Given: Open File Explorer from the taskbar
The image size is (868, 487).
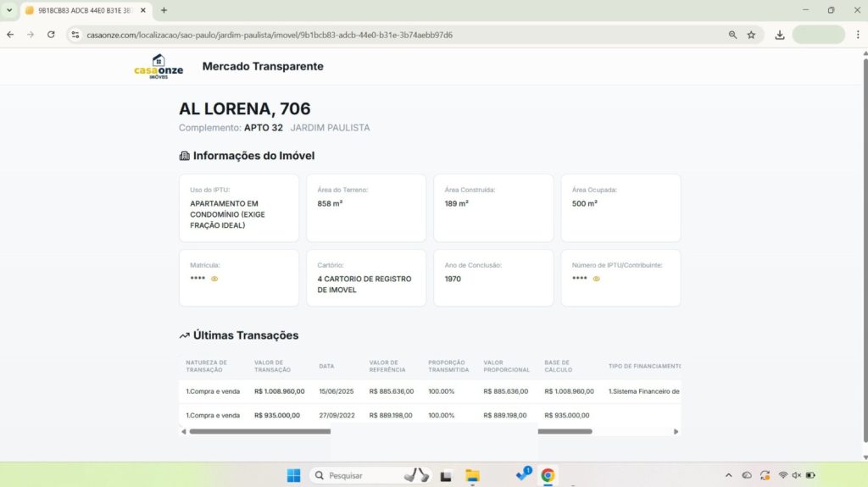Looking at the screenshot, I should tap(472, 475).
